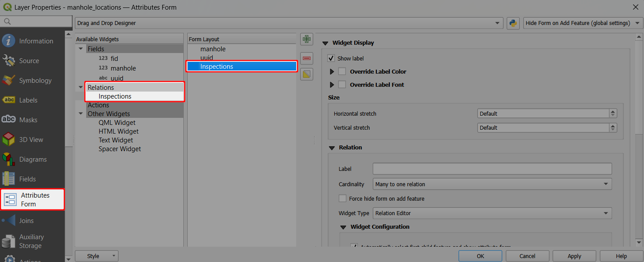This screenshot has width=644, height=262.
Task: Select the Diagrams sidebar icon
Action: click(x=9, y=159)
